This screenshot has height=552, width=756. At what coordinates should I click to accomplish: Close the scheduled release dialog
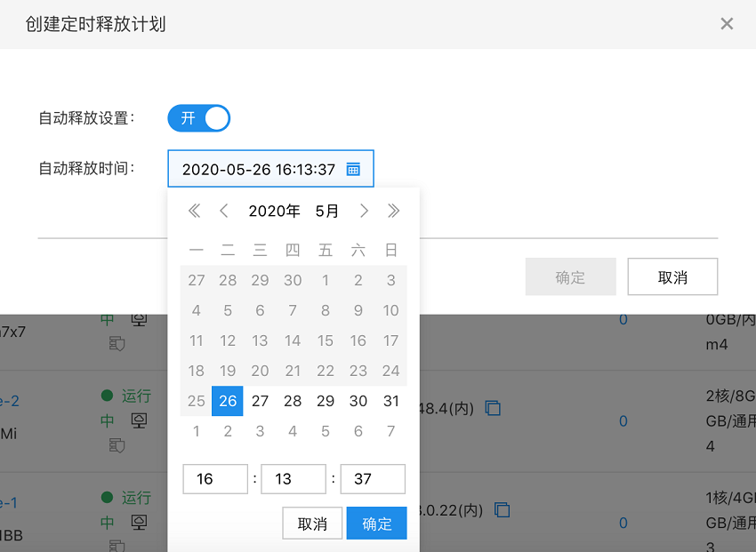pos(727,24)
